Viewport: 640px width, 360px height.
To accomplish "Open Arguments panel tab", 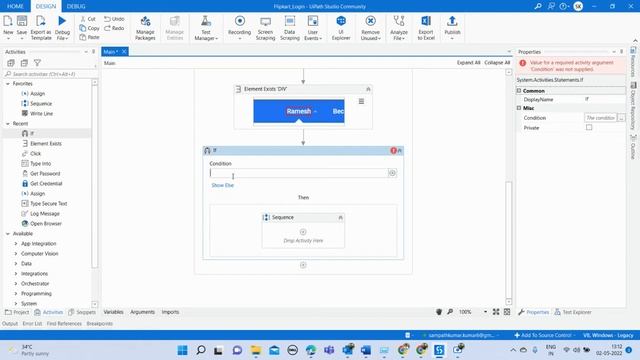I will pyautogui.click(x=142, y=312).
